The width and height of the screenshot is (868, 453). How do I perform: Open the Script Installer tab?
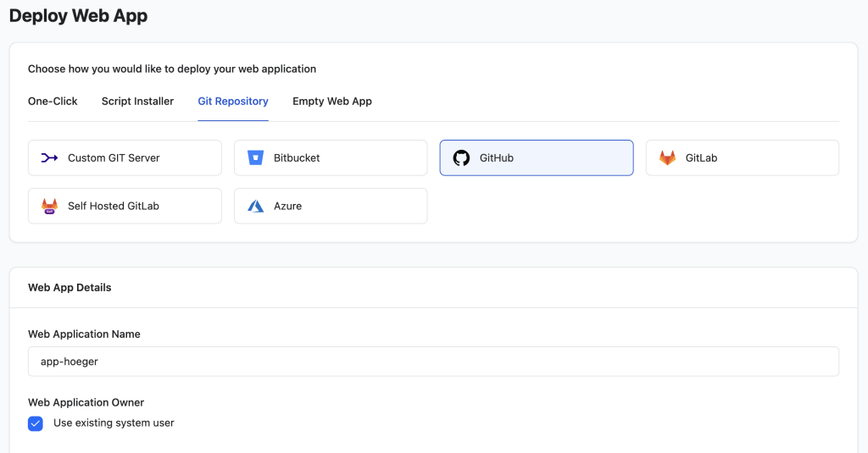(x=137, y=102)
